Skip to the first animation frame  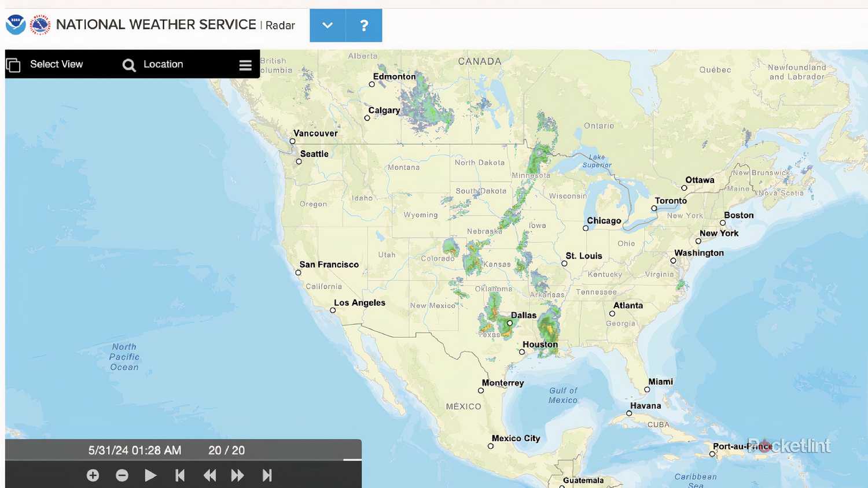[180, 475]
